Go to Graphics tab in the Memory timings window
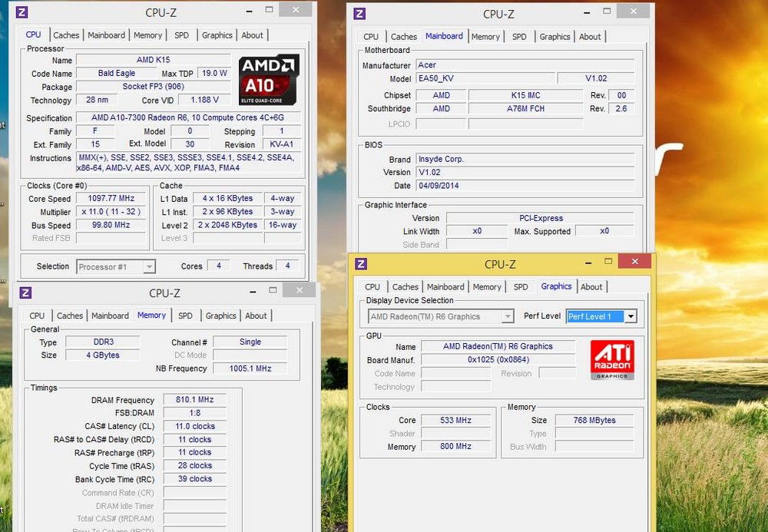The image size is (768, 532). tap(220, 316)
